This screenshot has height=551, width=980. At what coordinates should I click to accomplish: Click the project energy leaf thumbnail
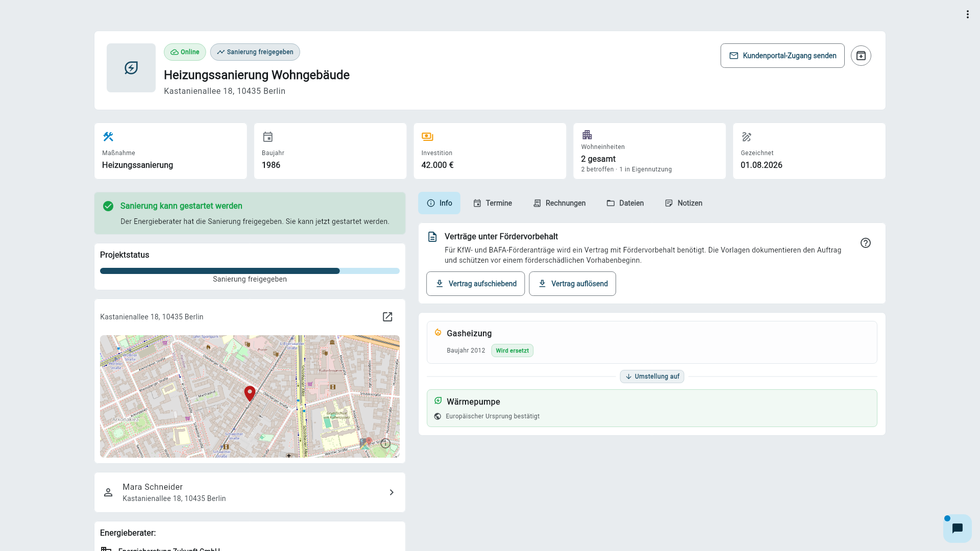click(x=131, y=68)
